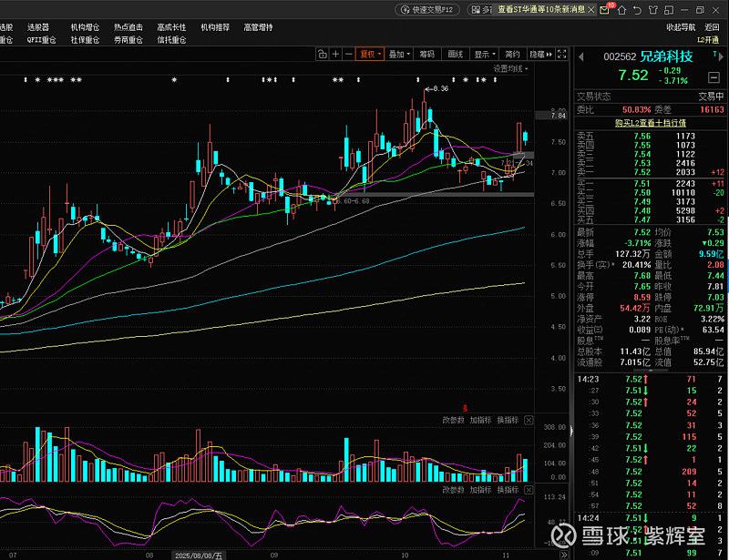729x560 pixels.
Task: Go to next stock with right arrow
Action: tap(721, 57)
